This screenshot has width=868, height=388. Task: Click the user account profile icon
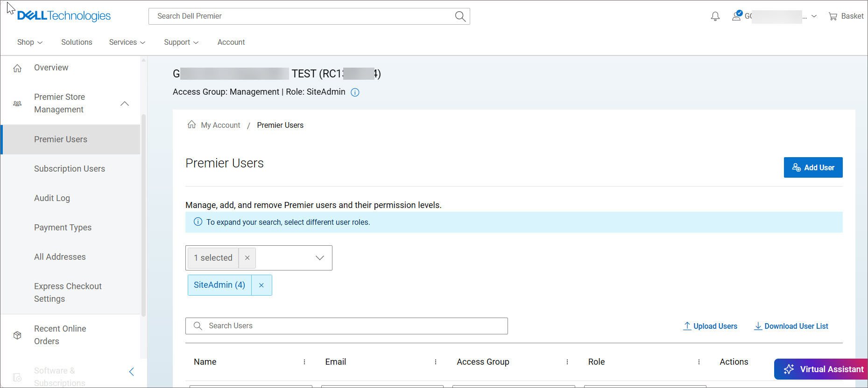click(x=737, y=16)
